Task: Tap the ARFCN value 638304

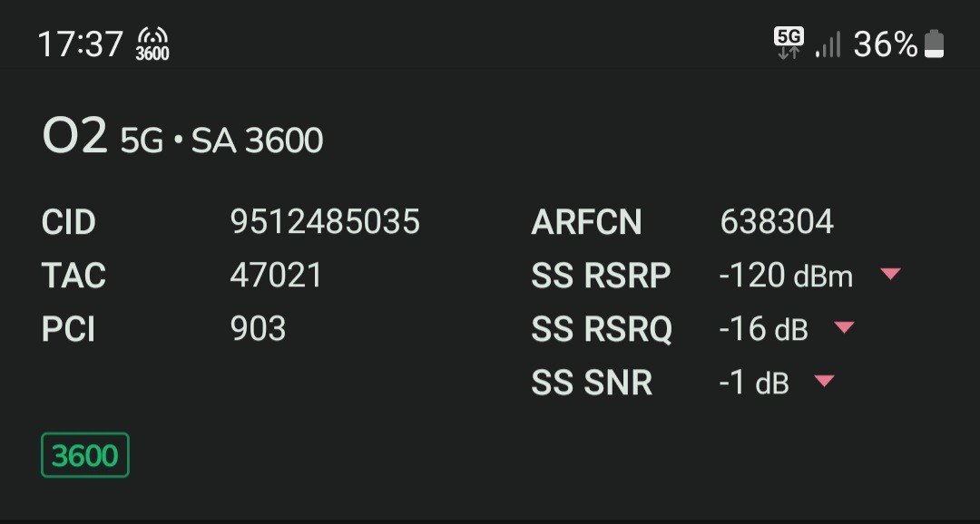Action: [x=777, y=222]
